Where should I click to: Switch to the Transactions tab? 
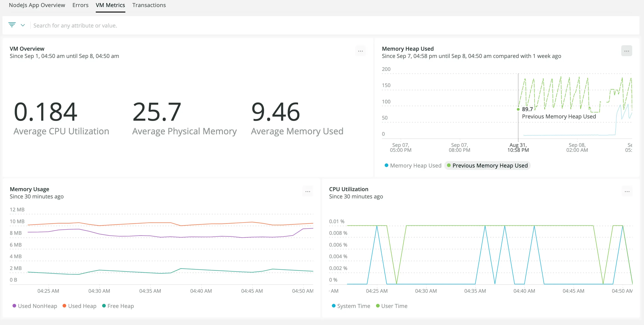(149, 5)
